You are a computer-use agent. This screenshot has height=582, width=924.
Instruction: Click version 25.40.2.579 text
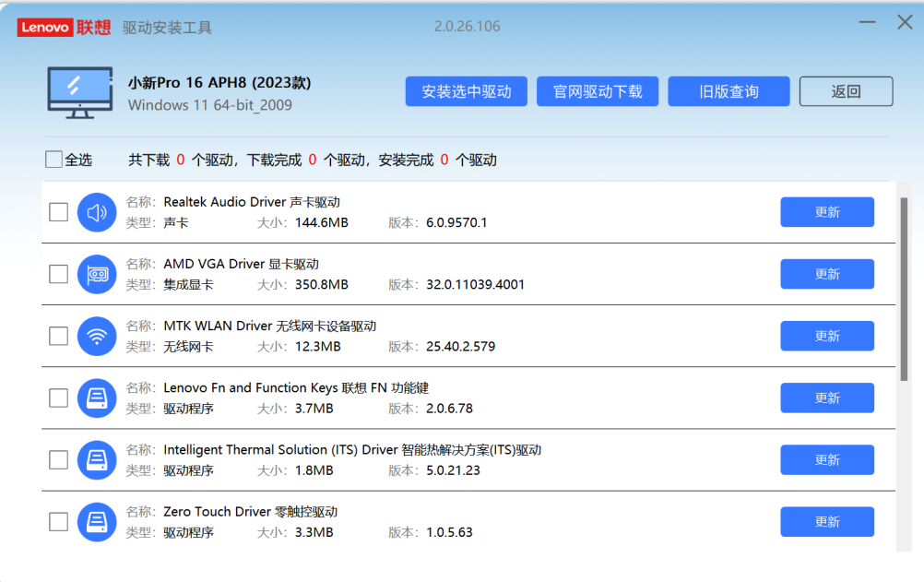coord(461,347)
